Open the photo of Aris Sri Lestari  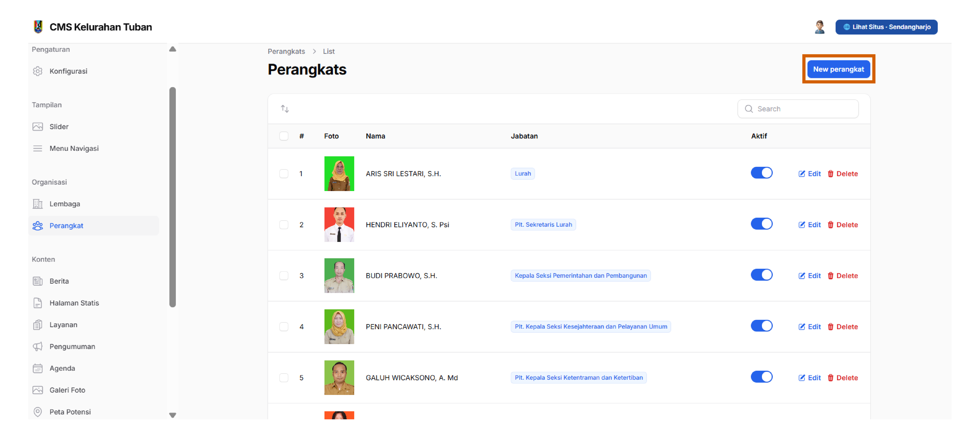[x=339, y=174]
